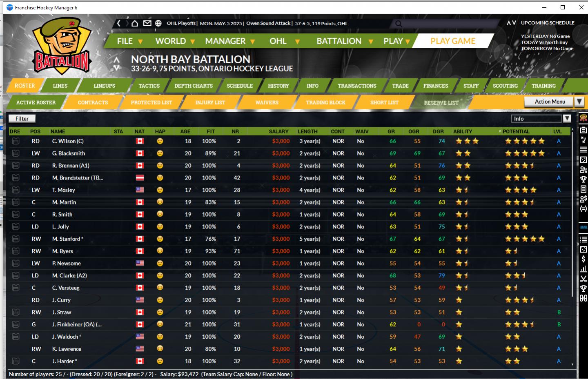The height and width of the screenshot is (379, 588).
Task: Open the FILE dropdown menu
Action: [x=129, y=41]
